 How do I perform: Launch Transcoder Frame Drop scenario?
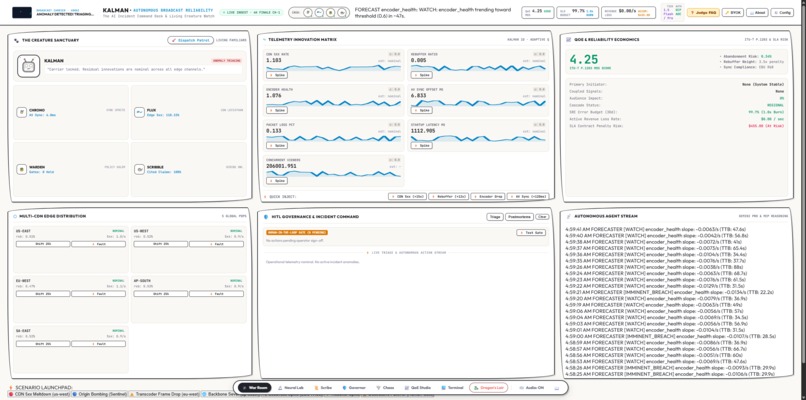tap(164, 394)
